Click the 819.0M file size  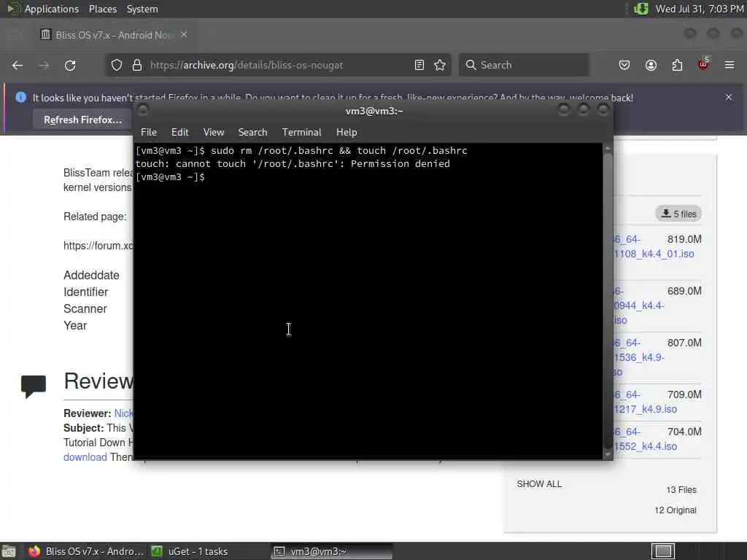click(684, 239)
